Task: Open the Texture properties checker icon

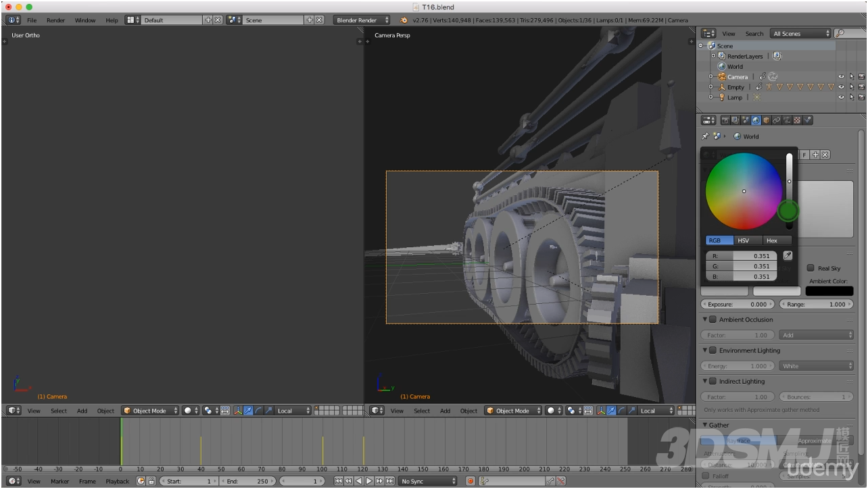Action: (797, 120)
